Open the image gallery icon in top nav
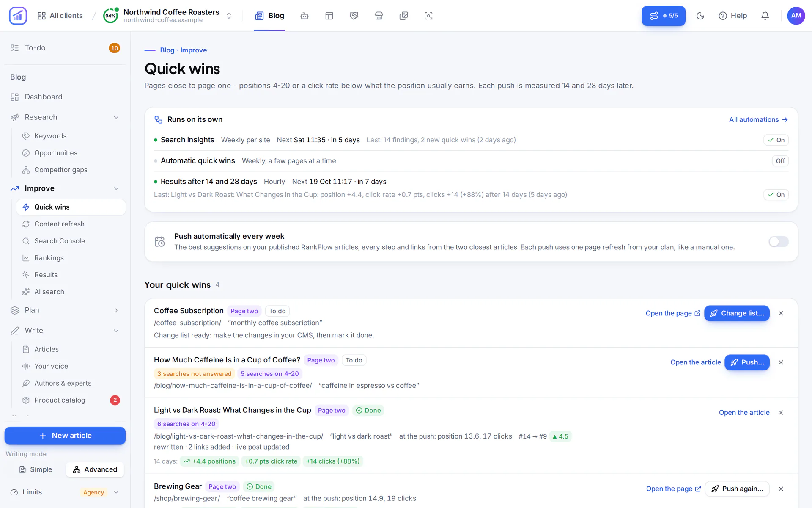812x508 pixels. coord(404,16)
